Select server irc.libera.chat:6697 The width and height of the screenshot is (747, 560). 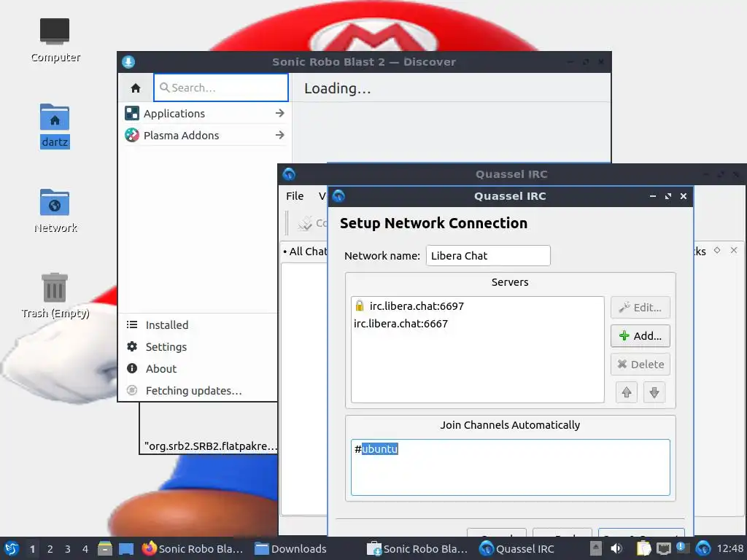(x=477, y=306)
